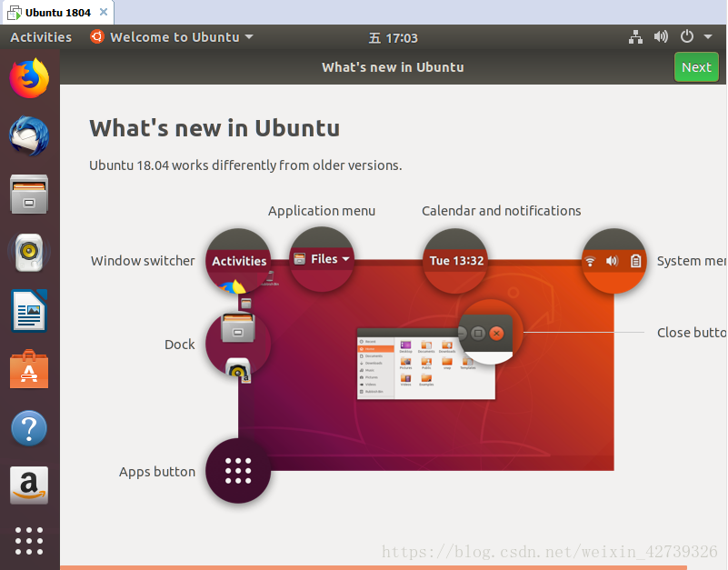Click the 'Close button' label

coord(692,333)
